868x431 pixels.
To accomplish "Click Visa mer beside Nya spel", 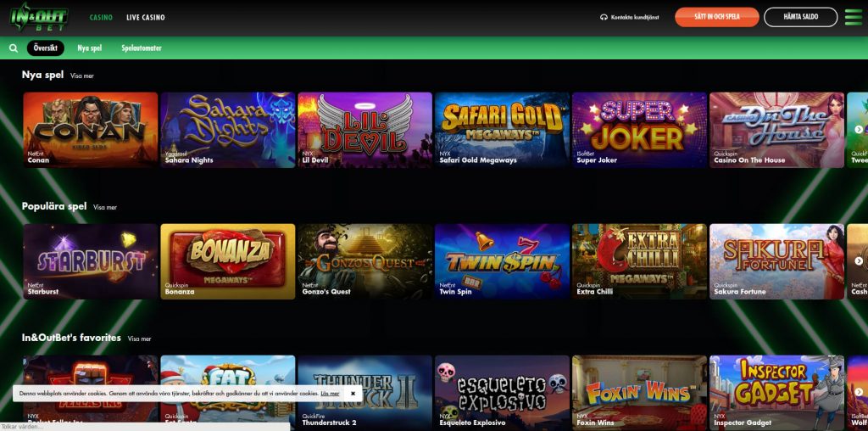I will (82, 76).
